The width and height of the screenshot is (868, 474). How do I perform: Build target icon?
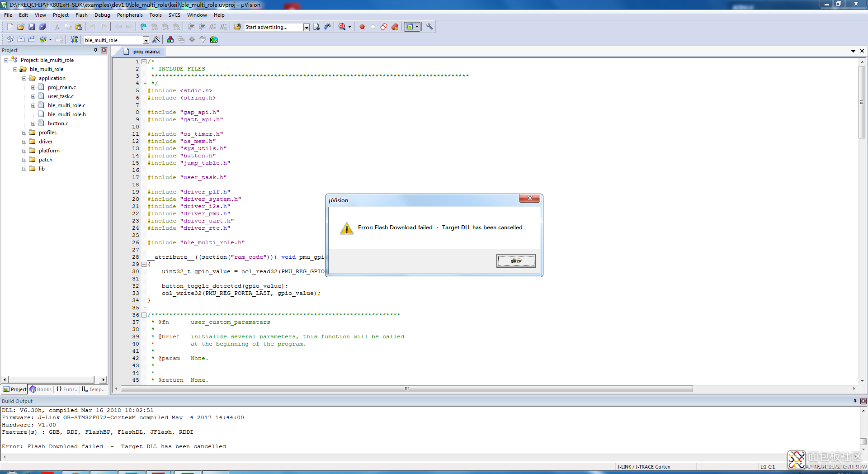21,40
